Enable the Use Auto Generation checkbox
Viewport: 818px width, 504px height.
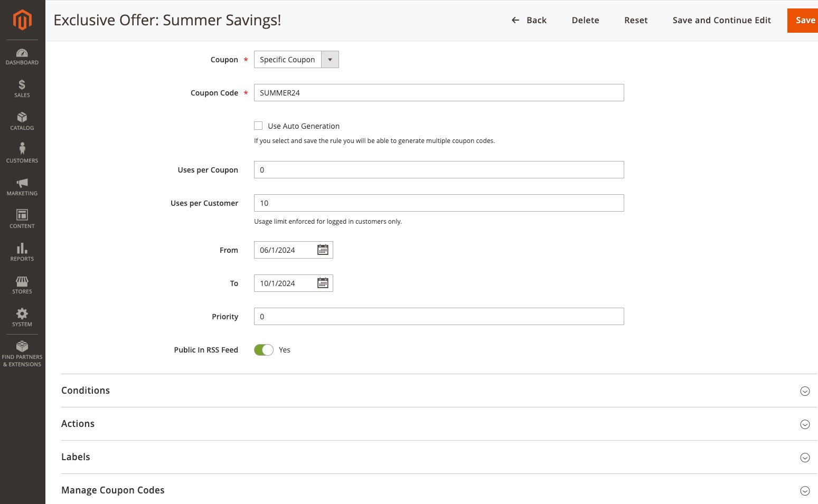258,126
